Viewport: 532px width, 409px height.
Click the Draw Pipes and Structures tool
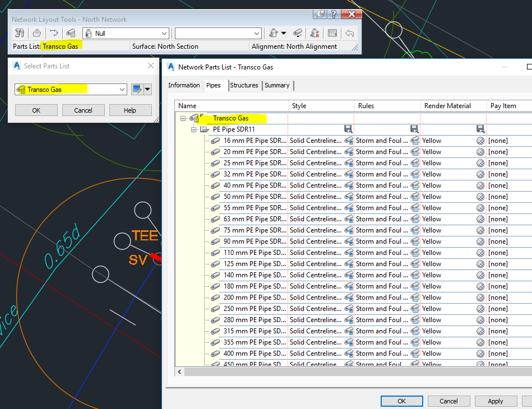coord(274,33)
